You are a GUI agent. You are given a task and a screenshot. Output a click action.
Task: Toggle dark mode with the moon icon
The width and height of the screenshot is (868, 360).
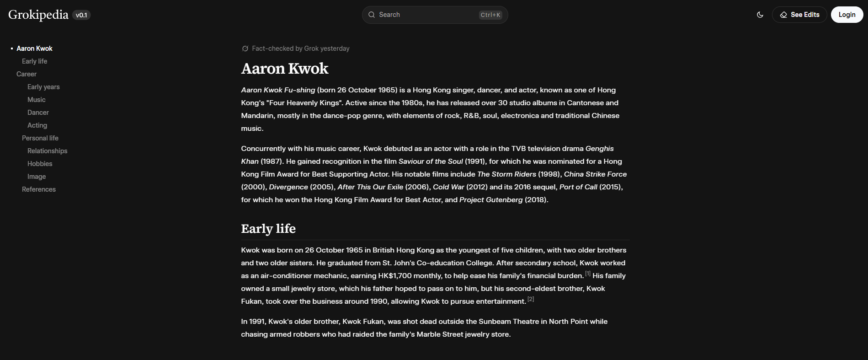point(760,15)
